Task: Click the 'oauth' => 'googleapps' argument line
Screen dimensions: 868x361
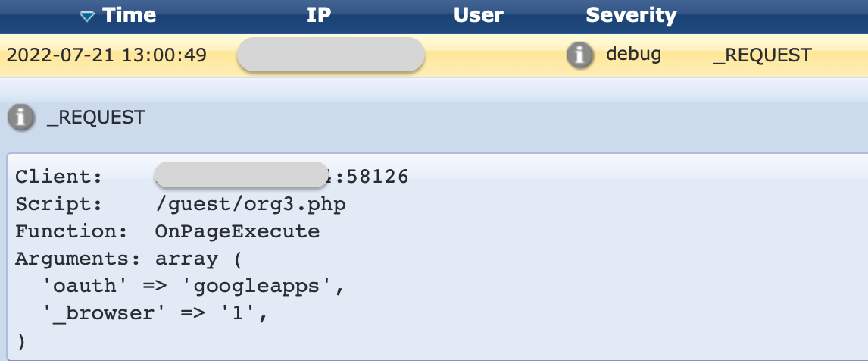Action: [x=195, y=287]
